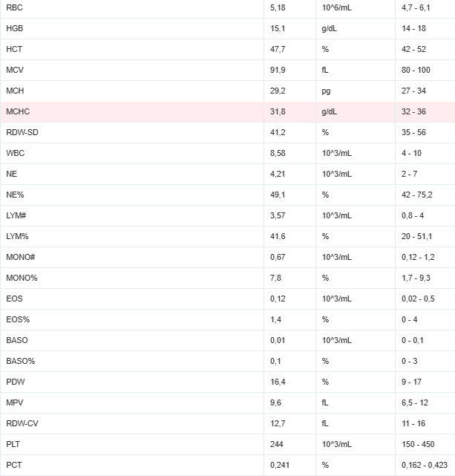Select the HGB result value 15,1

(x=278, y=28)
